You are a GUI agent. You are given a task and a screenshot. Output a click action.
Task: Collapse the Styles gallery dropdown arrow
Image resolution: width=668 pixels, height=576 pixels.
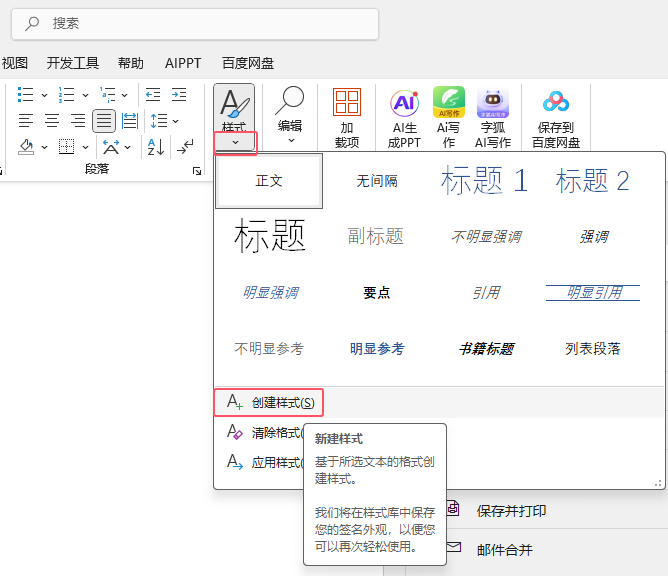(235, 142)
